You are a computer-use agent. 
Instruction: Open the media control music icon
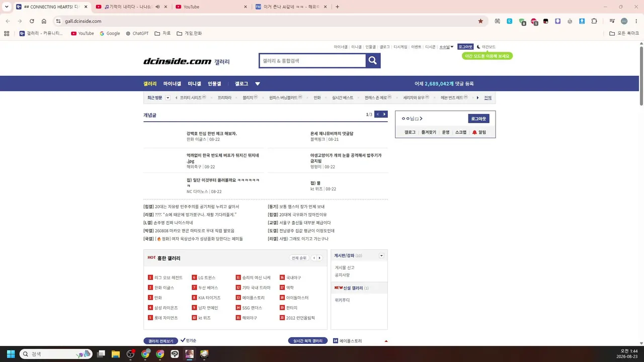(x=612, y=21)
